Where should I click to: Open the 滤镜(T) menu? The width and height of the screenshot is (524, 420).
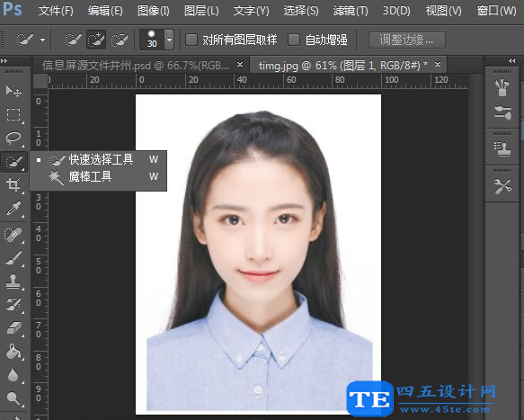click(351, 11)
